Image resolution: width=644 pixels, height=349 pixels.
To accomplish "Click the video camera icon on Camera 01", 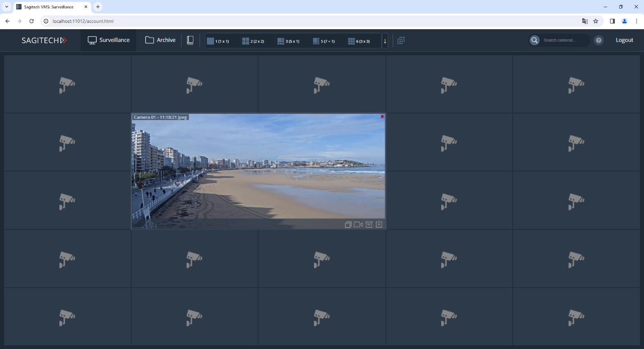I will [358, 224].
